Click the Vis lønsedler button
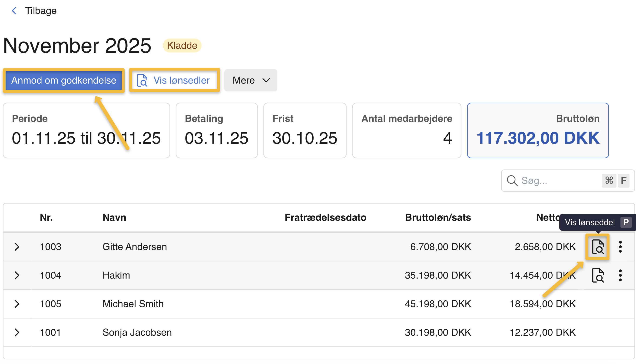This screenshot has width=636, height=364. pyautogui.click(x=174, y=80)
